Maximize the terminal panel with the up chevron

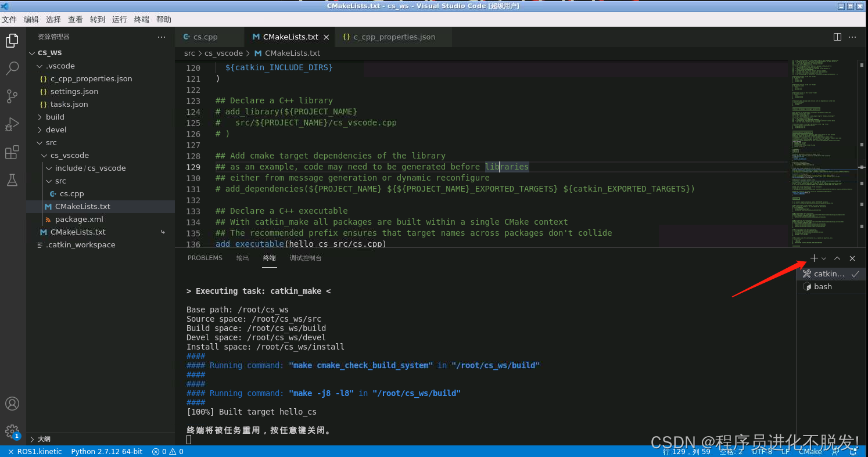coord(837,258)
